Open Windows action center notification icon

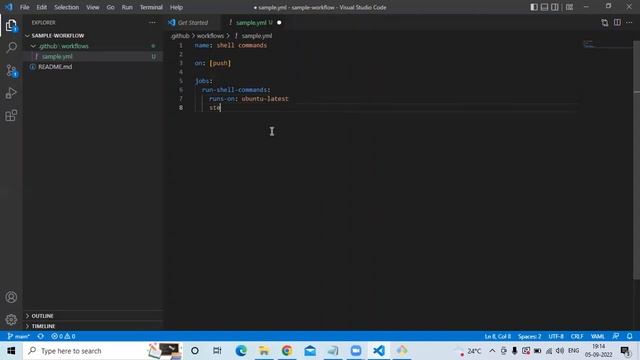[x=626, y=351]
